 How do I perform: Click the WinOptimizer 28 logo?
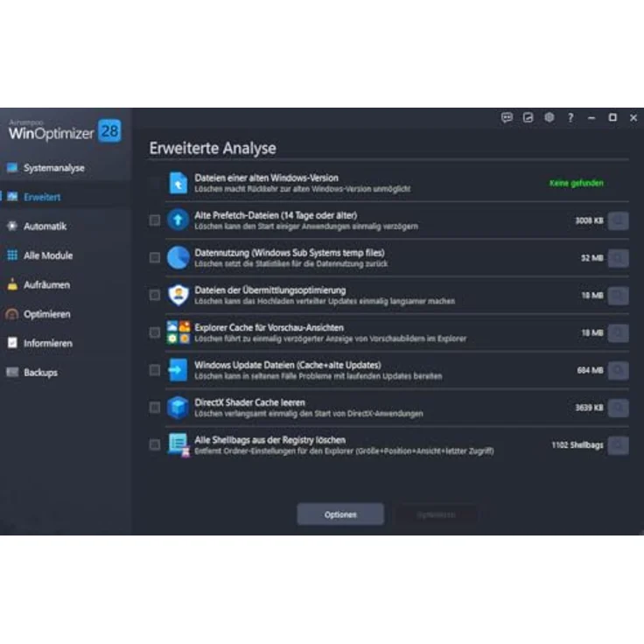[65, 131]
